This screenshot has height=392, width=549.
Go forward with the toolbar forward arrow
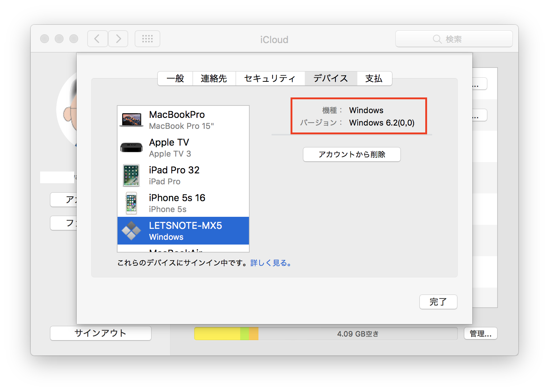(118, 39)
